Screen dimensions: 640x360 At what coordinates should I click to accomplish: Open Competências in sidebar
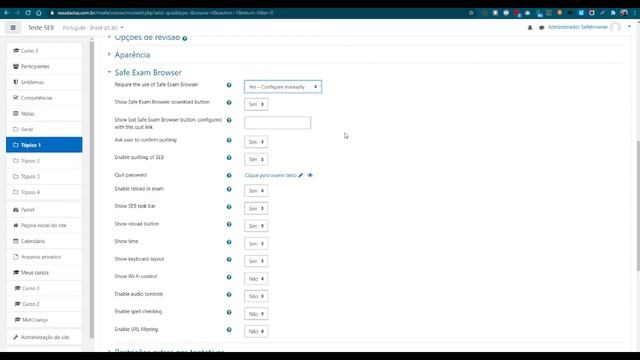click(44, 98)
